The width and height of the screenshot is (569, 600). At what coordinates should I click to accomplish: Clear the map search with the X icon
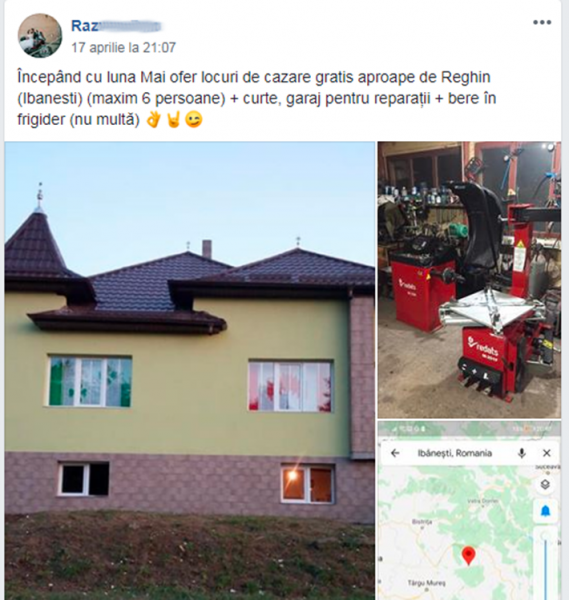point(547,453)
